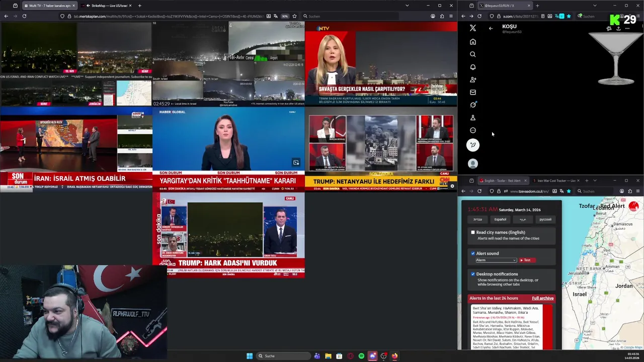
Task: Bookmark the Multi TV page with star icon
Action: (294, 16)
